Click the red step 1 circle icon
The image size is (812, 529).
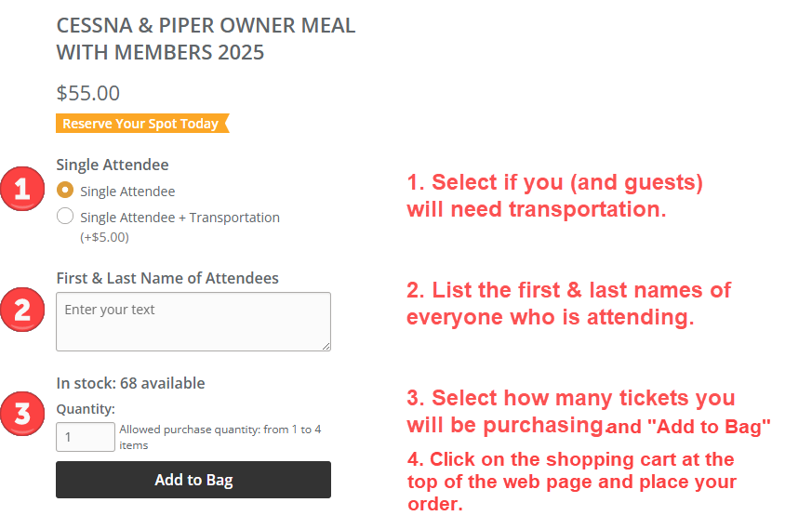tap(22, 189)
